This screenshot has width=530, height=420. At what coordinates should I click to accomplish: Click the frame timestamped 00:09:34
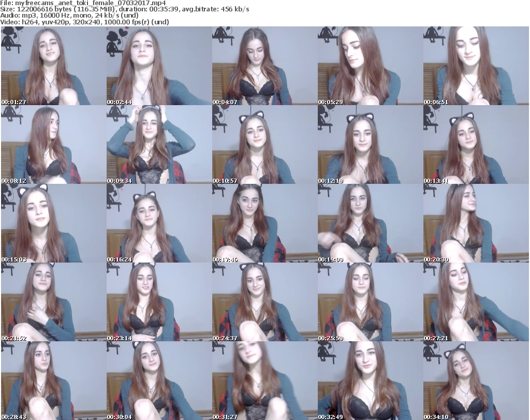[159, 144]
